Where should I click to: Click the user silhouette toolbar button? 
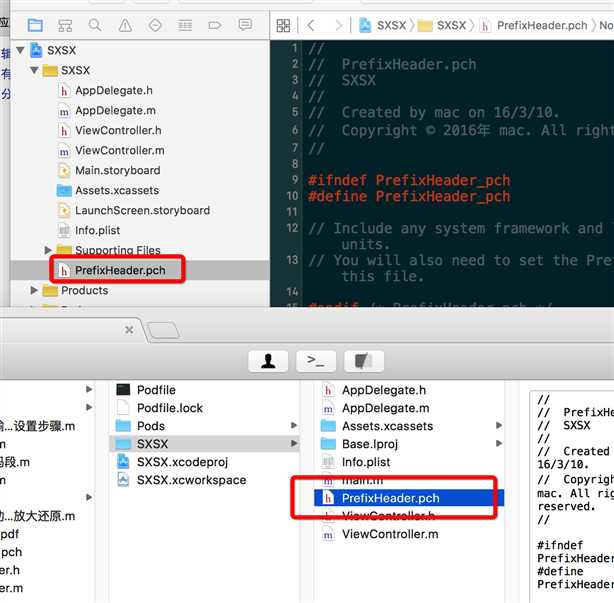coord(268,361)
